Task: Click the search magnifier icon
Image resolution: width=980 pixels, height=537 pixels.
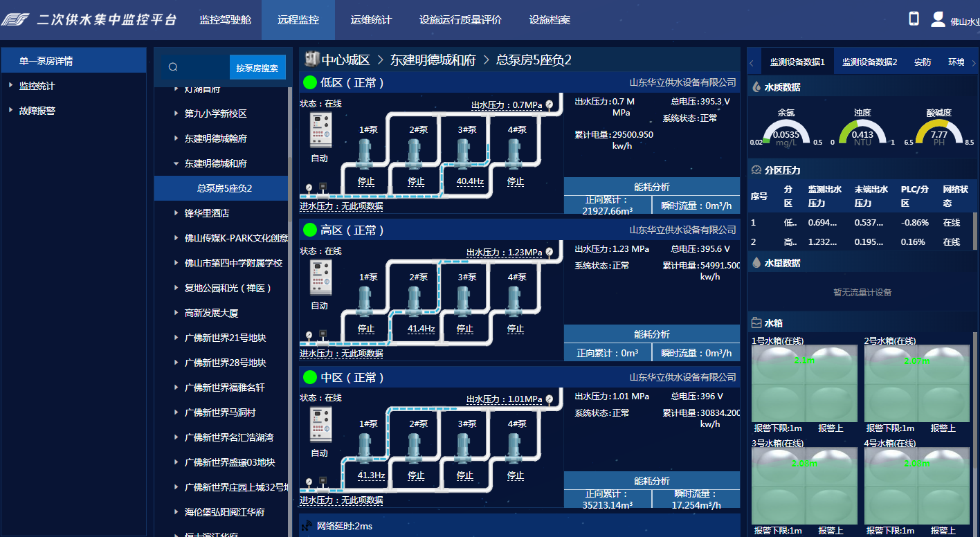Action: tap(173, 67)
